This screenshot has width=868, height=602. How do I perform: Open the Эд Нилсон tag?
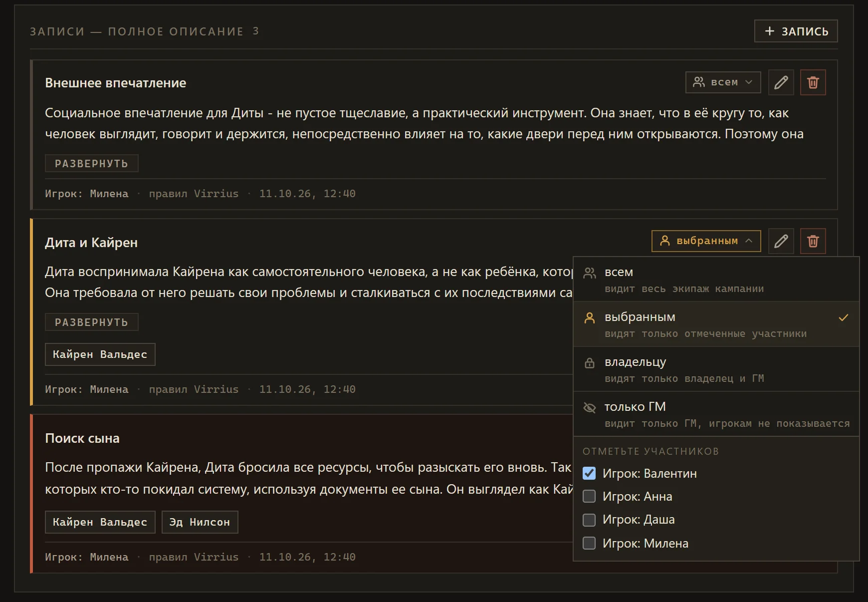[x=200, y=522]
